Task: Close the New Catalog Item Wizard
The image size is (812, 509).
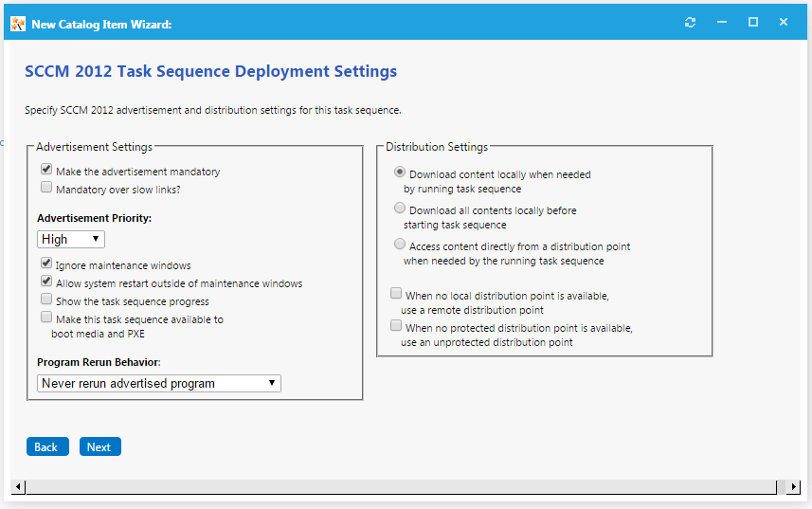Action: coord(784,23)
